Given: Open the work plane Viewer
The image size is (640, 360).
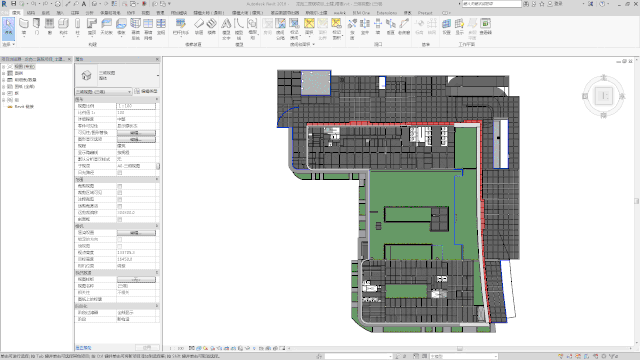Looking at the screenshot, I should pyautogui.click(x=485, y=27).
